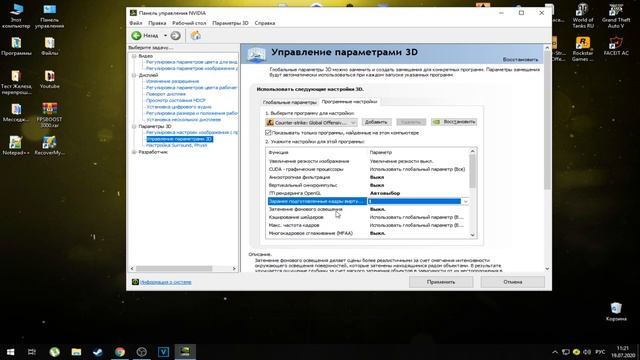This screenshot has width=640, height=360.
Task: Select Вертикальный синхроимпульс setting row
Action: click(x=367, y=185)
